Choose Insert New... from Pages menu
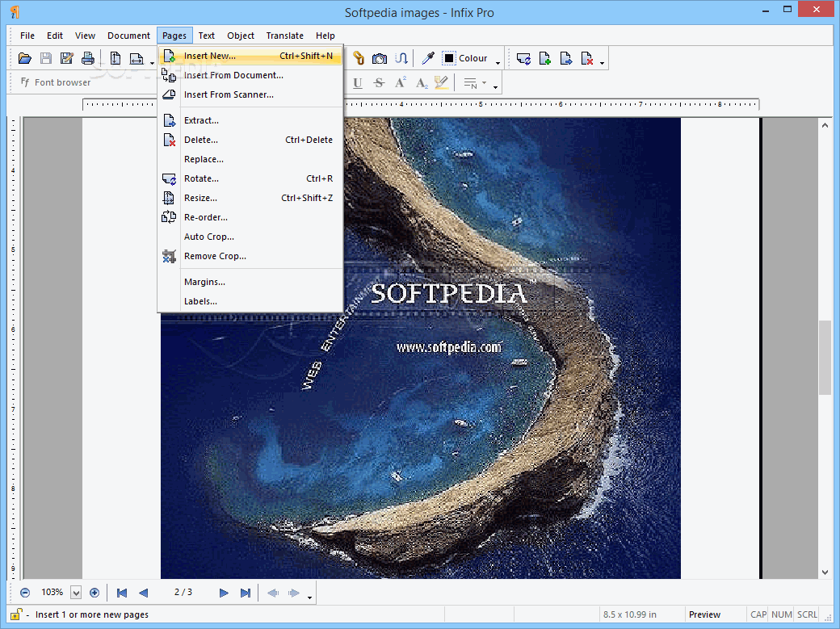The width and height of the screenshot is (840, 629). click(x=250, y=56)
